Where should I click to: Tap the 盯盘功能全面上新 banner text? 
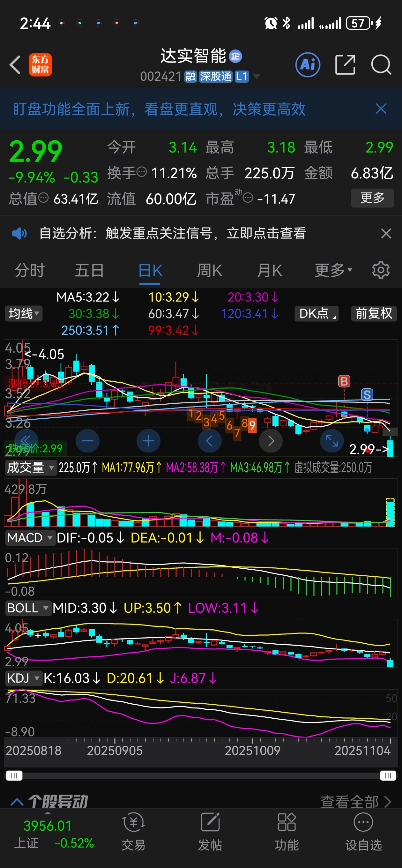(159, 109)
